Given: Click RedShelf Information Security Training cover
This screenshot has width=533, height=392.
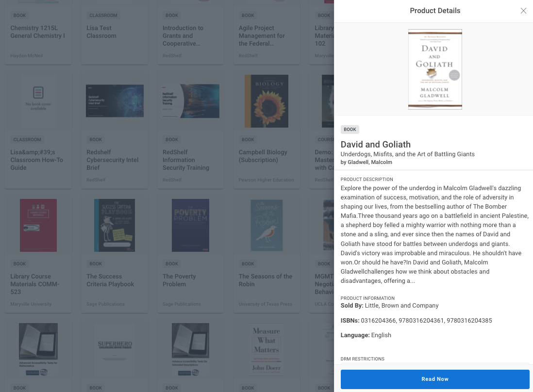Looking at the screenshot, I should [191, 101].
